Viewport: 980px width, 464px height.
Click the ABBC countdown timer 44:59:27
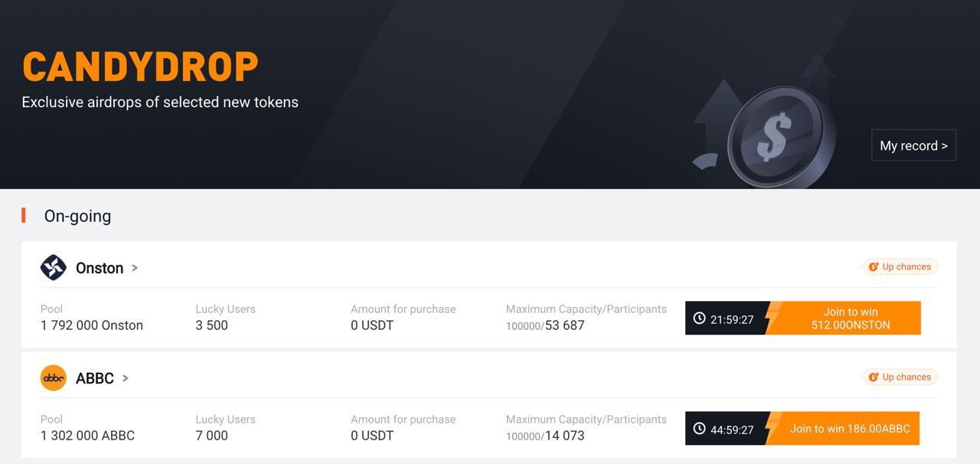tap(732, 430)
